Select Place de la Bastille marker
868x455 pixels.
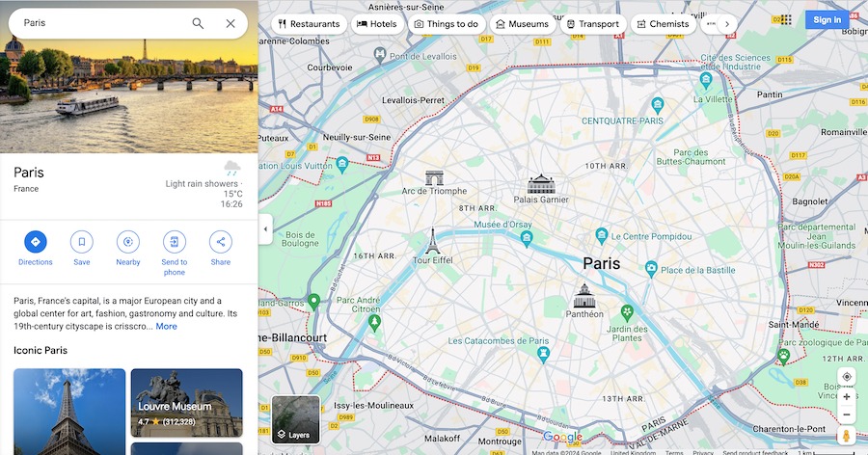coord(652,269)
